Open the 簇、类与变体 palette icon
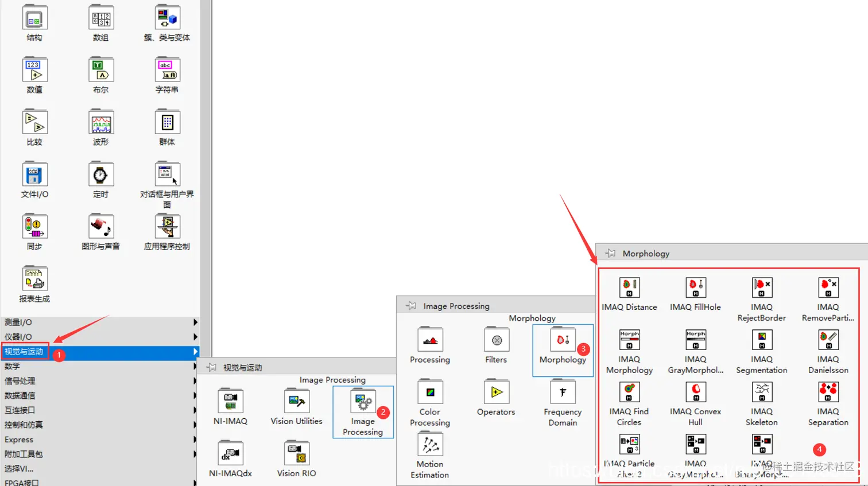The width and height of the screenshot is (868, 486). (x=167, y=18)
